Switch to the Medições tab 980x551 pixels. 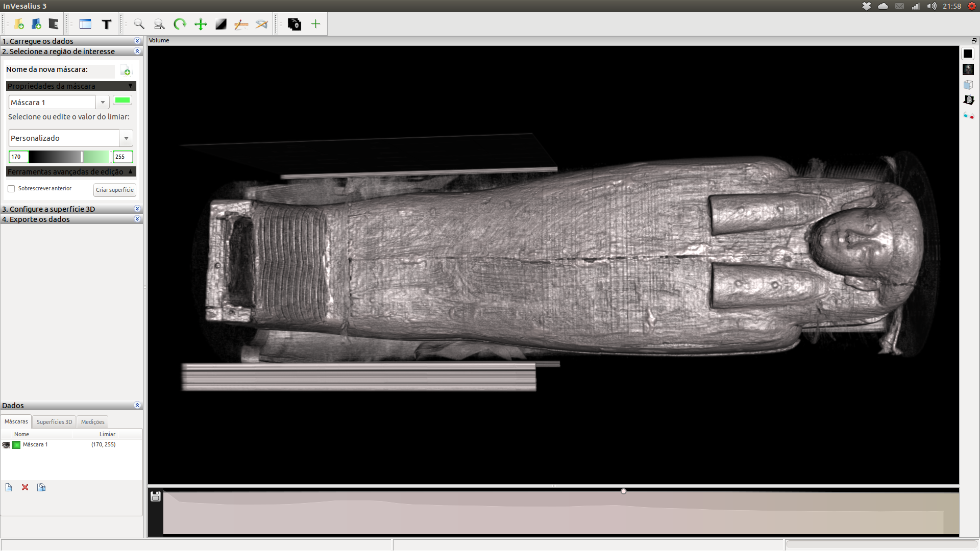point(92,422)
